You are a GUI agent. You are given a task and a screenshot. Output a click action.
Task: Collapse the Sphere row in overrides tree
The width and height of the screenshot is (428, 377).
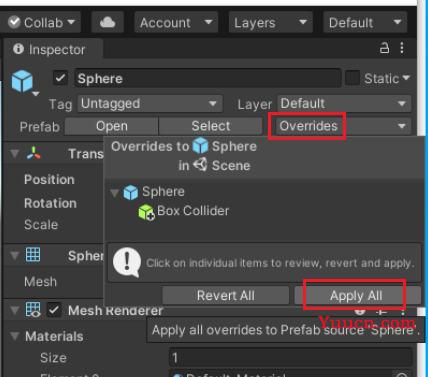[115, 193]
